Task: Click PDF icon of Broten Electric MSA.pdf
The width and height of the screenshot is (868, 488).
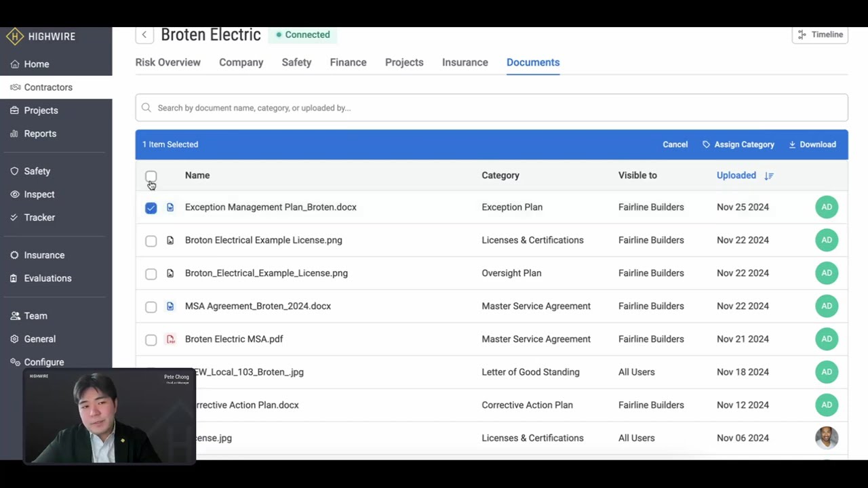Action: coord(170,339)
